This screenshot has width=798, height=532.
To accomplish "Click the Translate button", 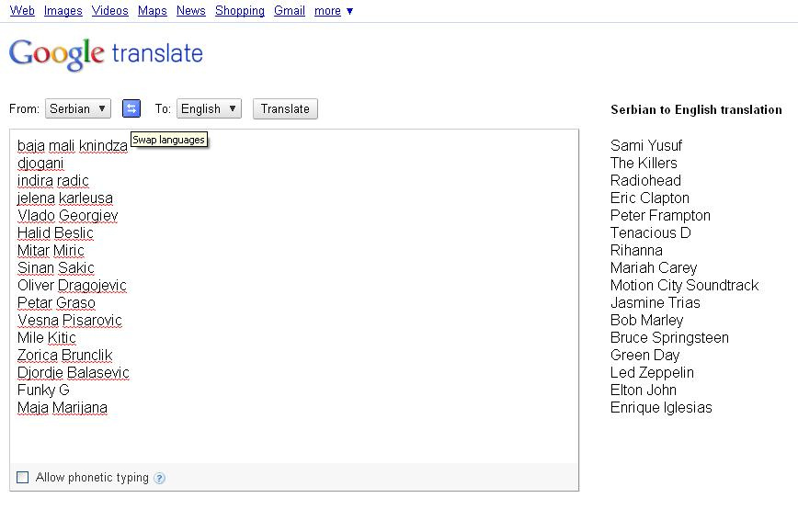I will tap(285, 108).
